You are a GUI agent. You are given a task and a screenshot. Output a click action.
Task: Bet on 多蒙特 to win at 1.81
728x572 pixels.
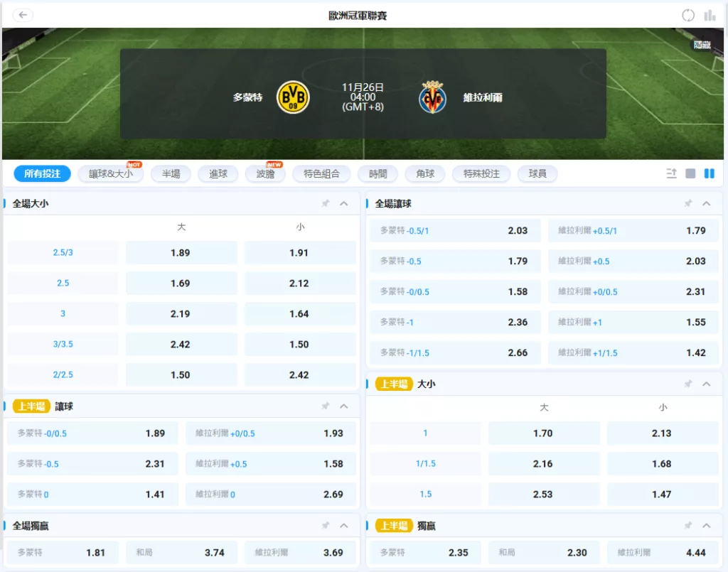(x=63, y=552)
